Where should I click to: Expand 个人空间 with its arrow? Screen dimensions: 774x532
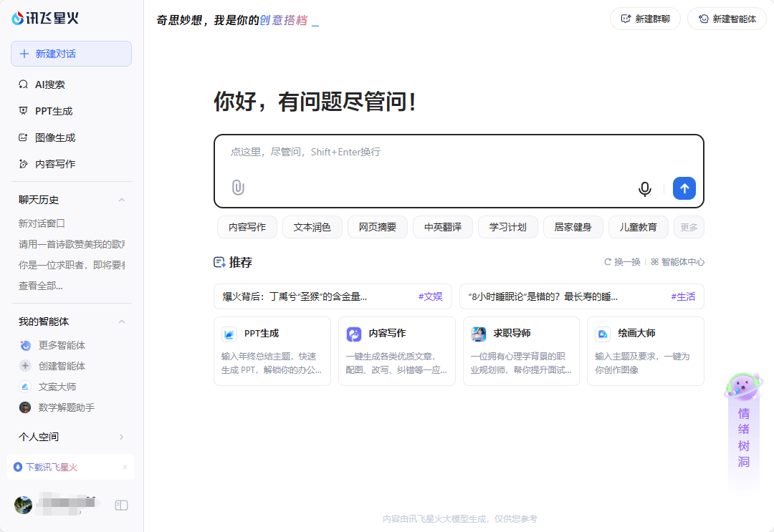click(x=121, y=437)
